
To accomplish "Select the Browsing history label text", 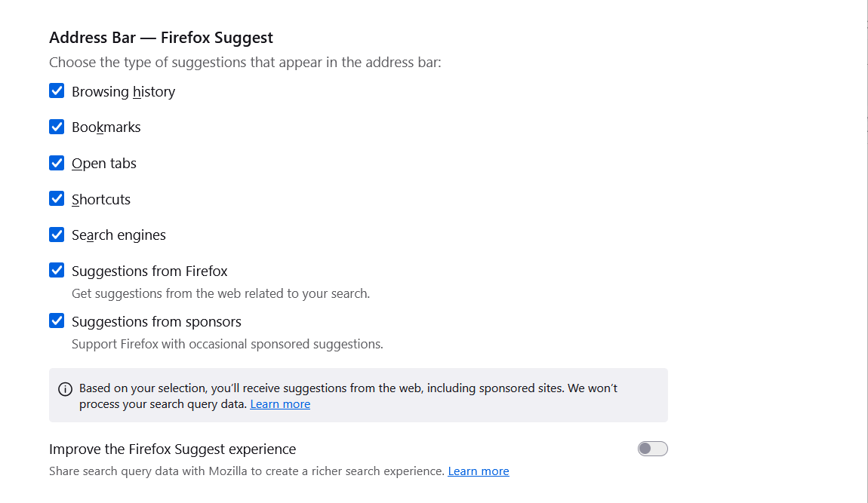I will click(123, 91).
